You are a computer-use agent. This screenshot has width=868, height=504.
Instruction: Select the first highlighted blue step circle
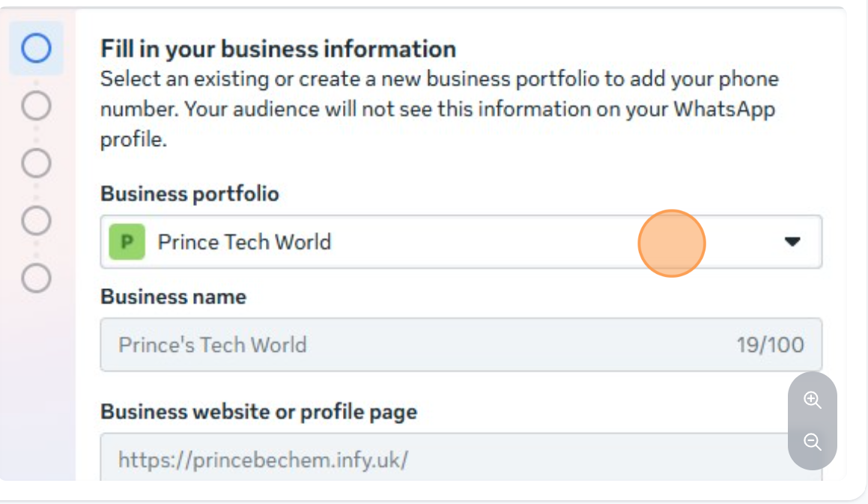pos(36,49)
